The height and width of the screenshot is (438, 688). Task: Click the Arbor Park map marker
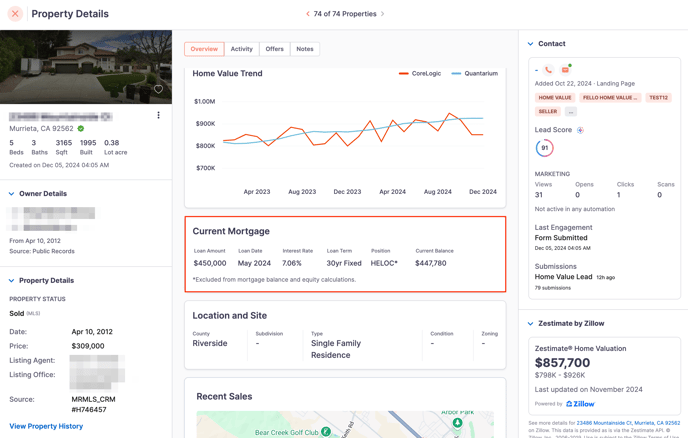[x=457, y=422]
